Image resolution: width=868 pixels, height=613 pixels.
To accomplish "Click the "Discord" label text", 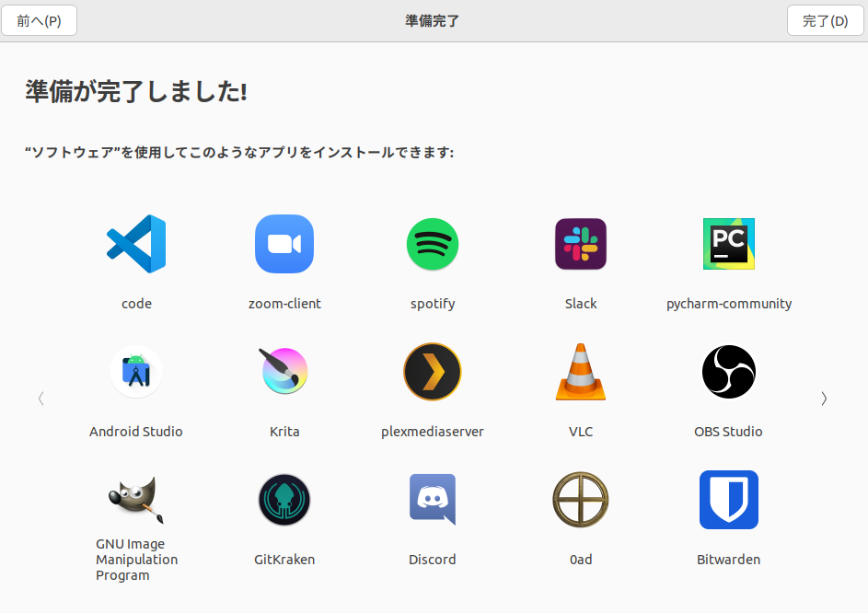I will (x=433, y=560).
